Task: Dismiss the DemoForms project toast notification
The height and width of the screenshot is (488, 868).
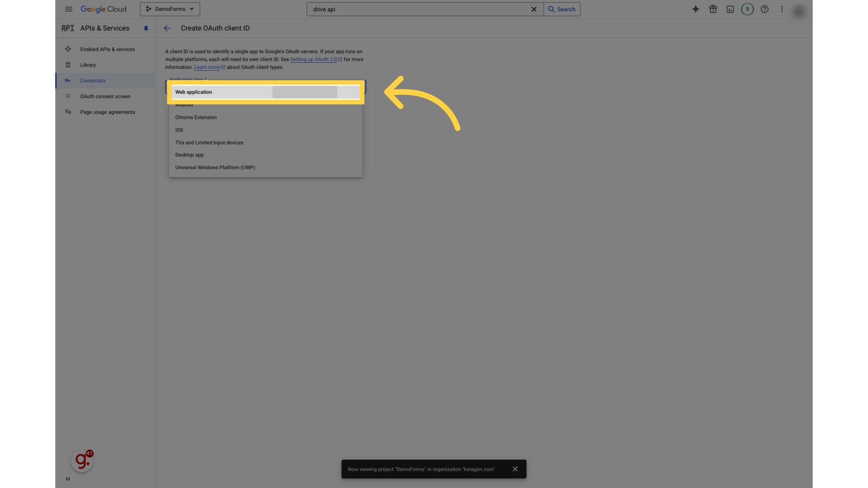Action: coord(515,469)
